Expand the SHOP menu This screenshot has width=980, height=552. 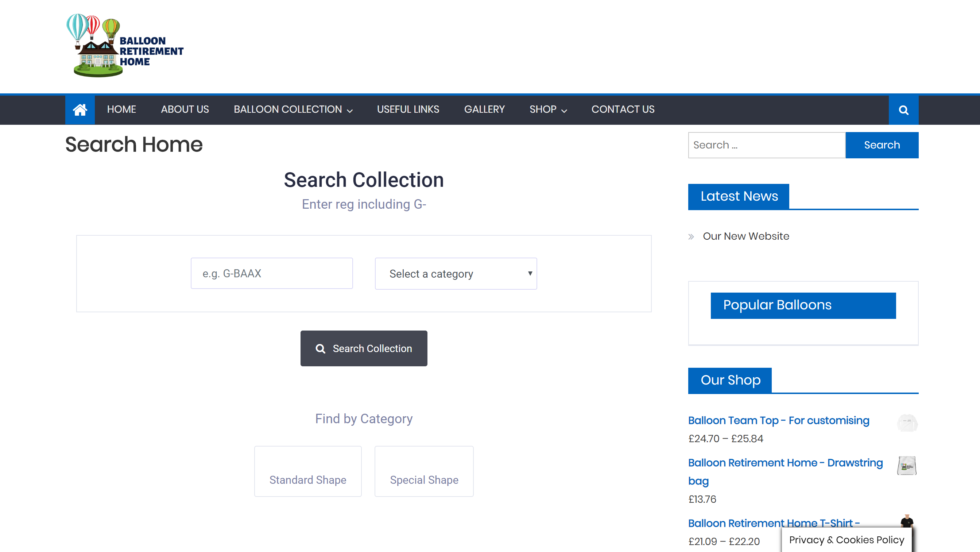pyautogui.click(x=548, y=110)
